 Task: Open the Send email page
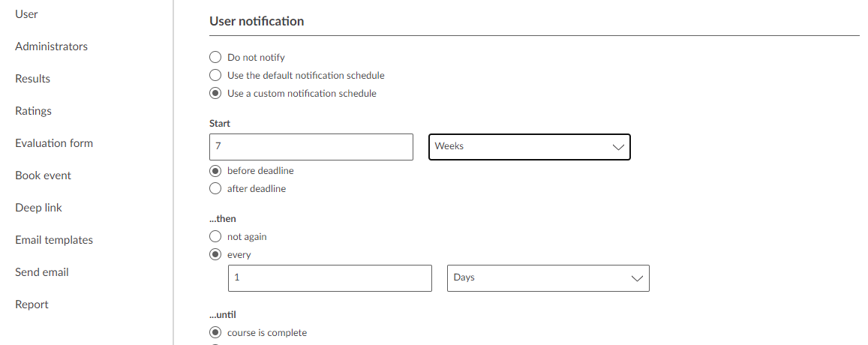[x=42, y=272]
